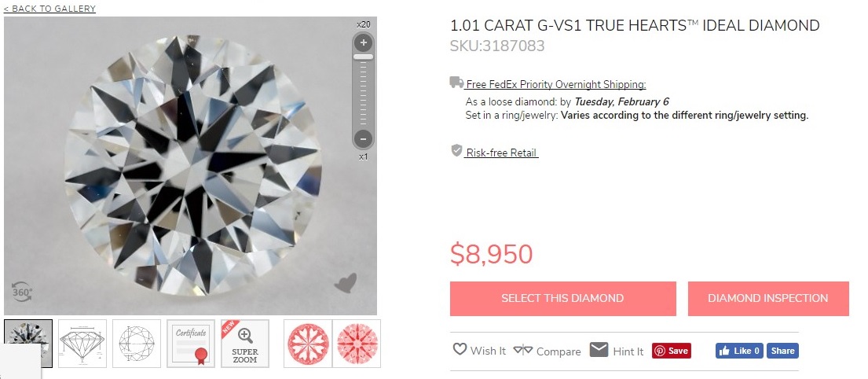The width and height of the screenshot is (868, 379).
Task: View the hearts pattern thumbnail
Action: (x=308, y=343)
